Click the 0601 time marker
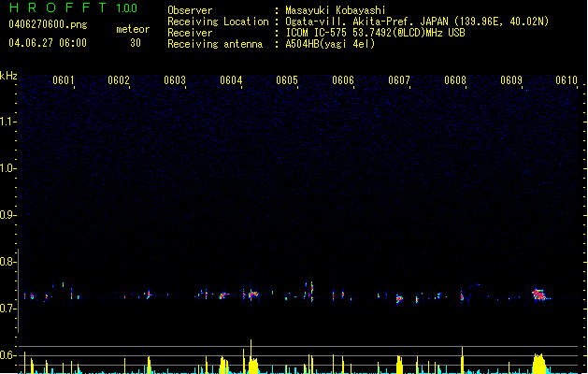 [x=63, y=80]
